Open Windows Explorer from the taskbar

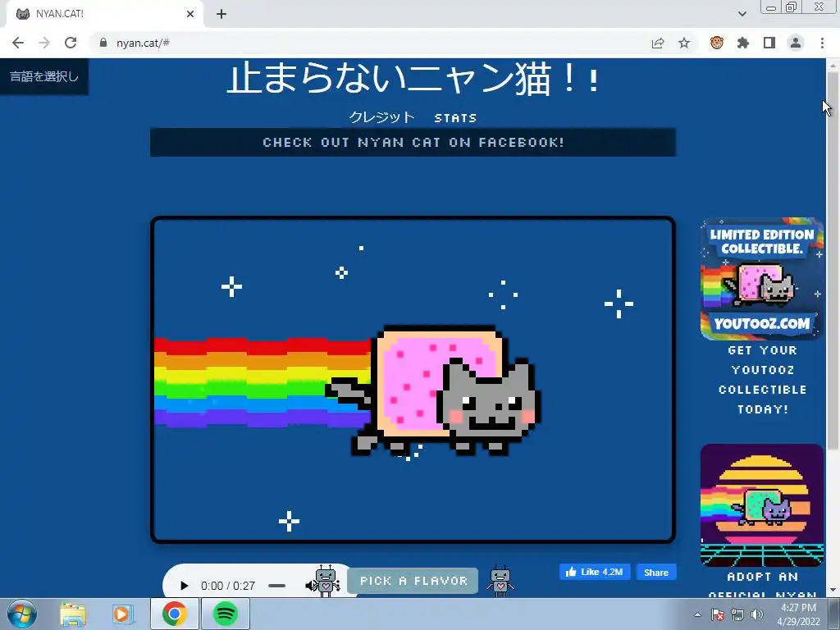click(73, 614)
